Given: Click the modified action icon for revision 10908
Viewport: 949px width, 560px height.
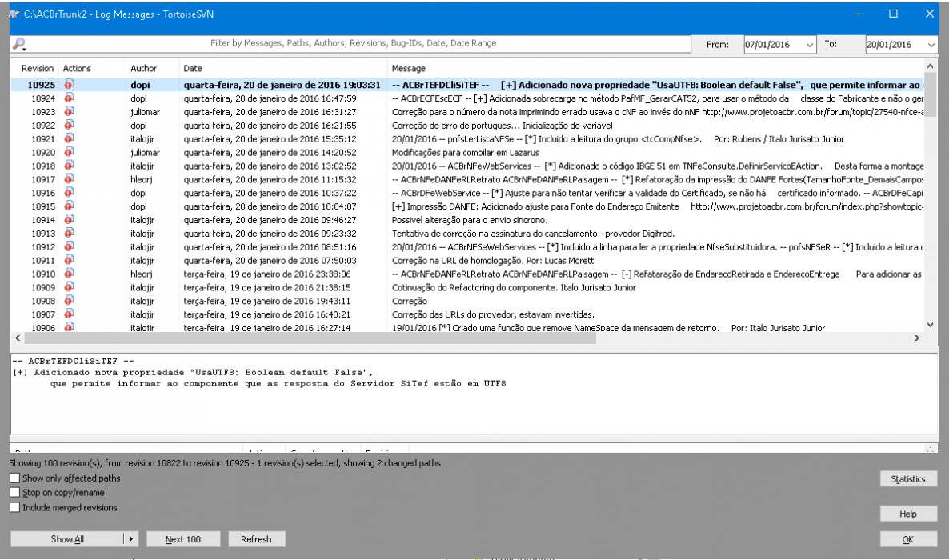Looking at the screenshot, I should click(x=69, y=301).
